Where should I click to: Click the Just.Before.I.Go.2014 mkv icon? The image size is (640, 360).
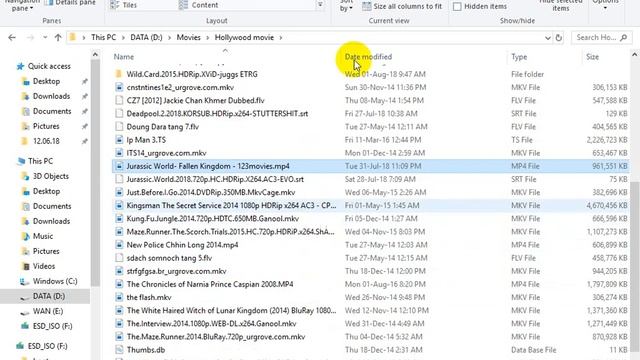pos(119,192)
